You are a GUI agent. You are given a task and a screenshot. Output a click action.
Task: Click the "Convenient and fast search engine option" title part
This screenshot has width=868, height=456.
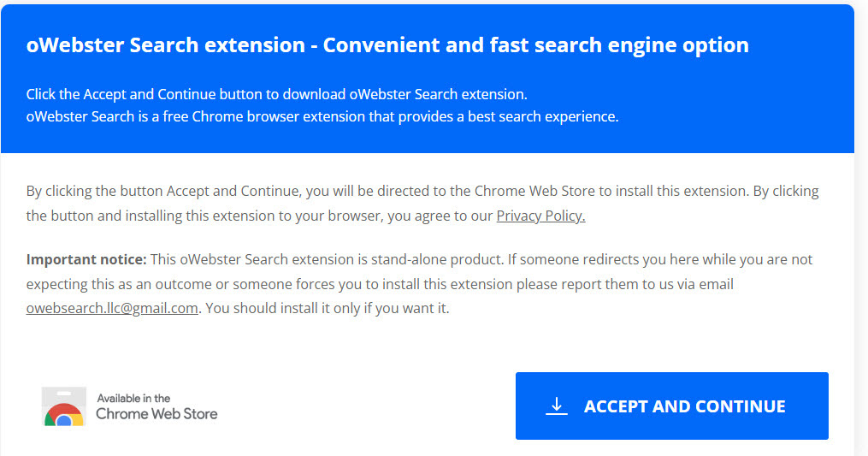tap(536, 44)
